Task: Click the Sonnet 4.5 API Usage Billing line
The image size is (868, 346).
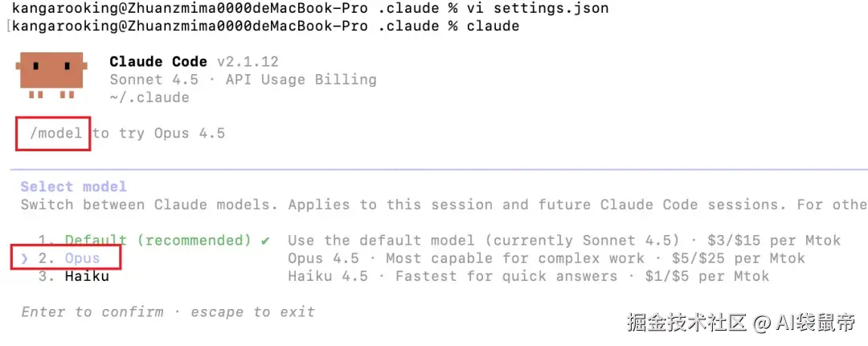Action: pyautogui.click(x=243, y=80)
